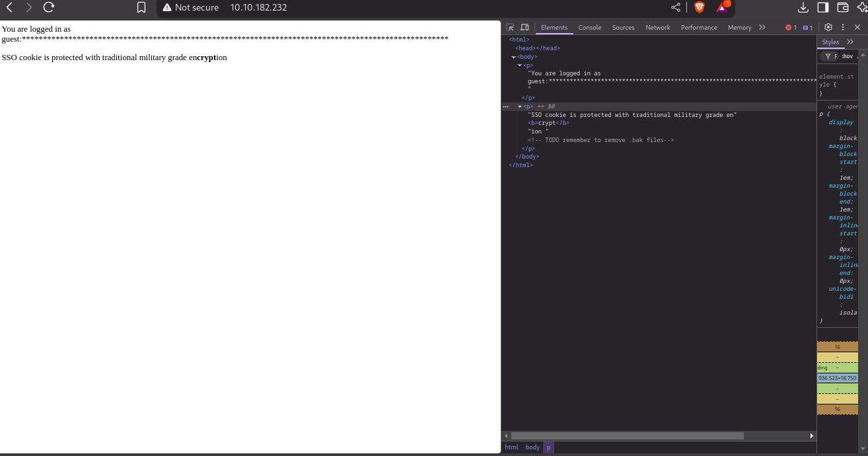Show more DevTools tabs after Memory
Image resolution: width=868 pixels, height=456 pixels.
[x=762, y=27]
